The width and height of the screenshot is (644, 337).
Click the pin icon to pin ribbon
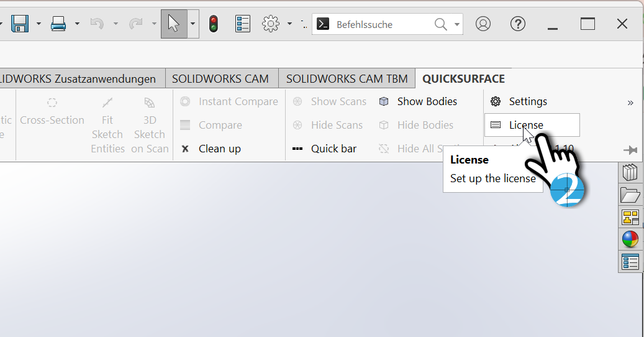[630, 150]
